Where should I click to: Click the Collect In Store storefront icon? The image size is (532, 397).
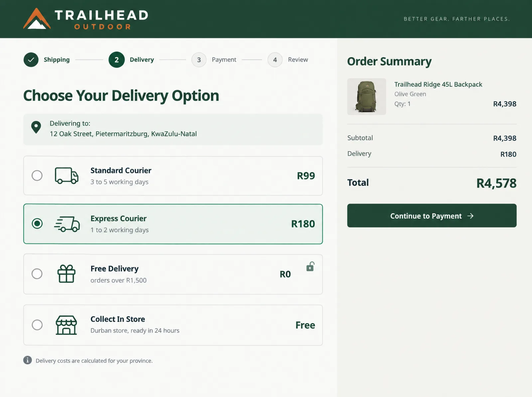[x=66, y=325]
